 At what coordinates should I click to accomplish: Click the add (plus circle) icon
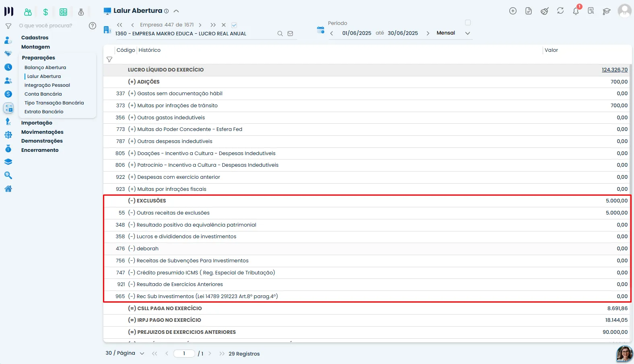tap(513, 11)
